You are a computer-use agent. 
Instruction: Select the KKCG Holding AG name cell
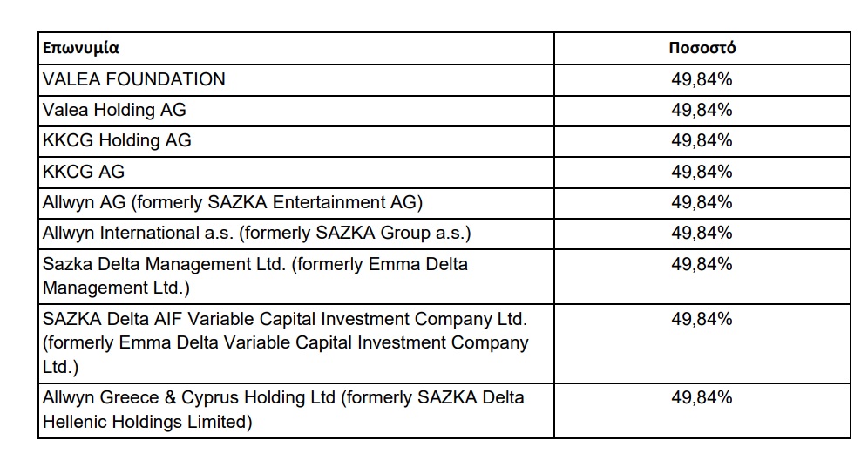pyautogui.click(x=296, y=140)
